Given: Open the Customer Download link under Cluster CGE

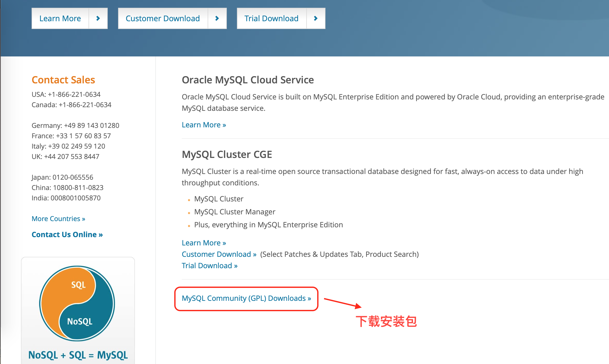Looking at the screenshot, I should (219, 254).
